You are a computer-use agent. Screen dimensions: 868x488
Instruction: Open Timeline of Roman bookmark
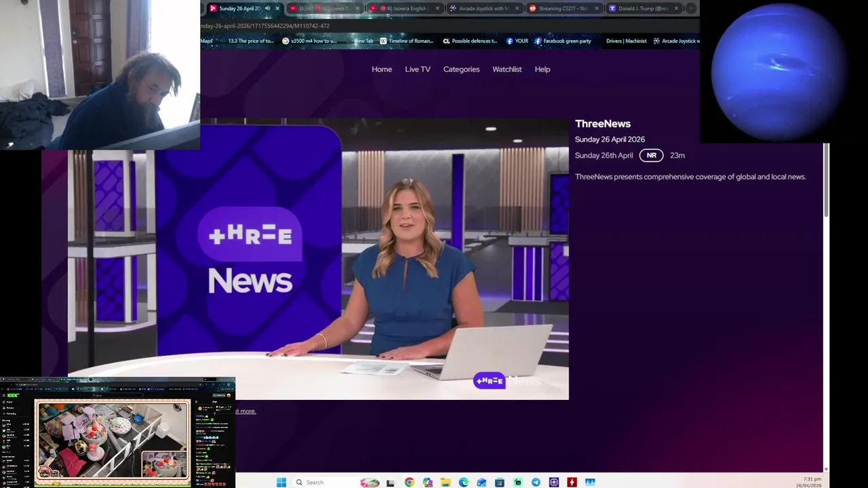(x=406, y=41)
